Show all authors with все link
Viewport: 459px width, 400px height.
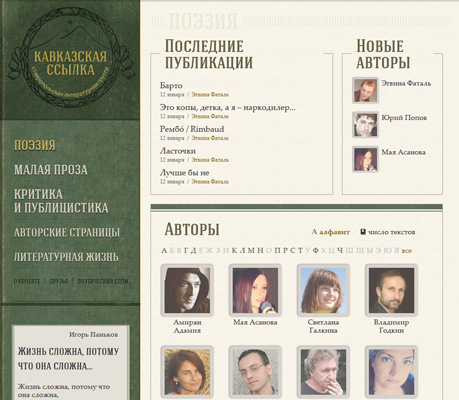407,251
